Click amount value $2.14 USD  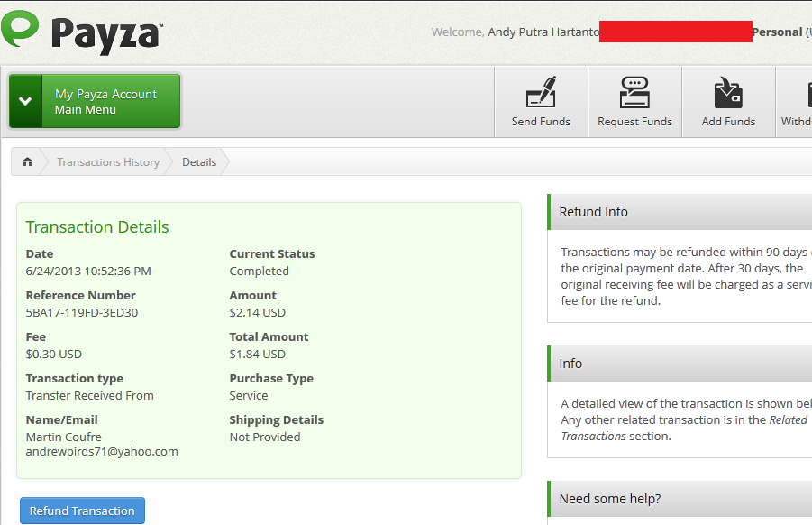(258, 312)
